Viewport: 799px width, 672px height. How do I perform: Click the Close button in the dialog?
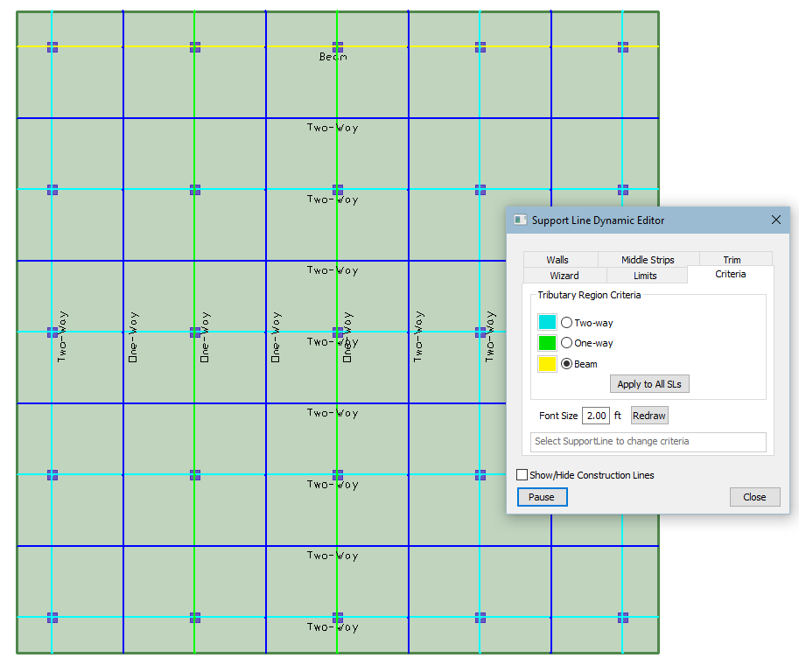[754, 497]
